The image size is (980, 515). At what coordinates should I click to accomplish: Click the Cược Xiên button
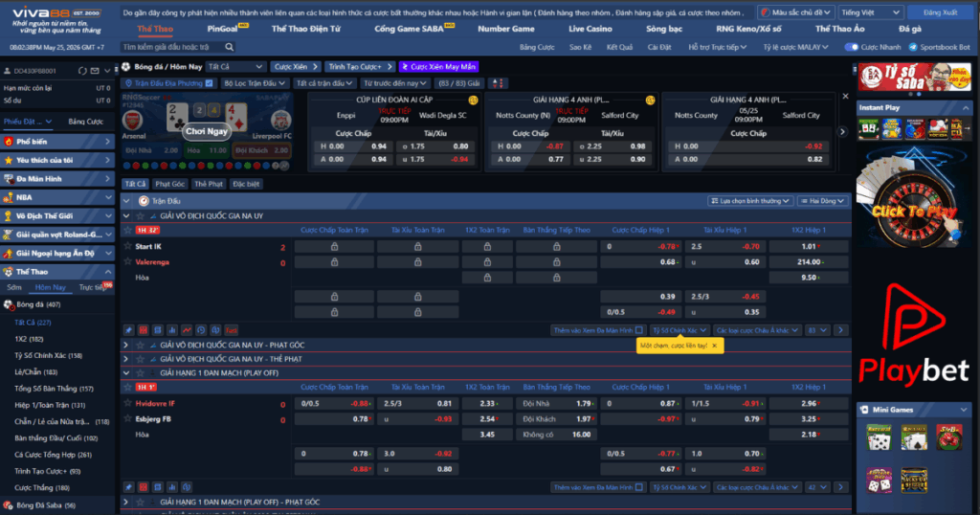point(296,66)
